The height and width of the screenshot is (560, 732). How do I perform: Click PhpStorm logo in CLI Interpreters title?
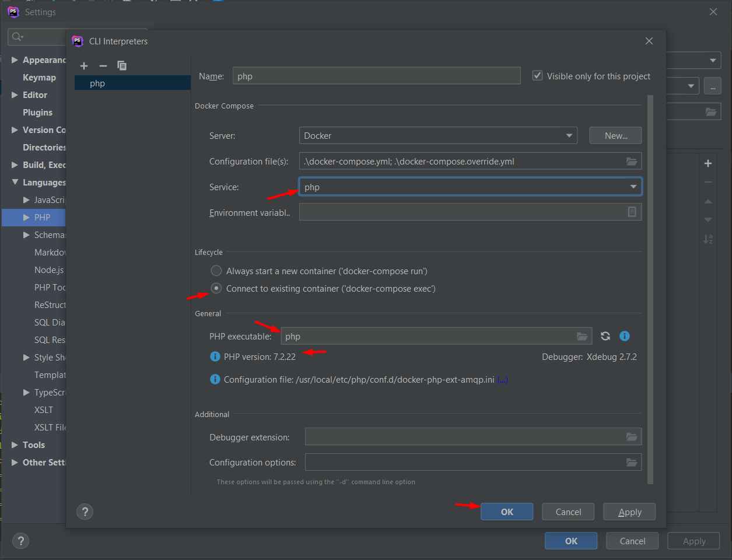coord(78,41)
